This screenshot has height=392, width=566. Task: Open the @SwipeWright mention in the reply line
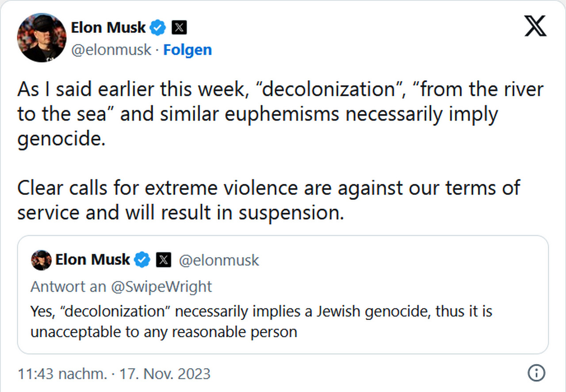[161, 286]
